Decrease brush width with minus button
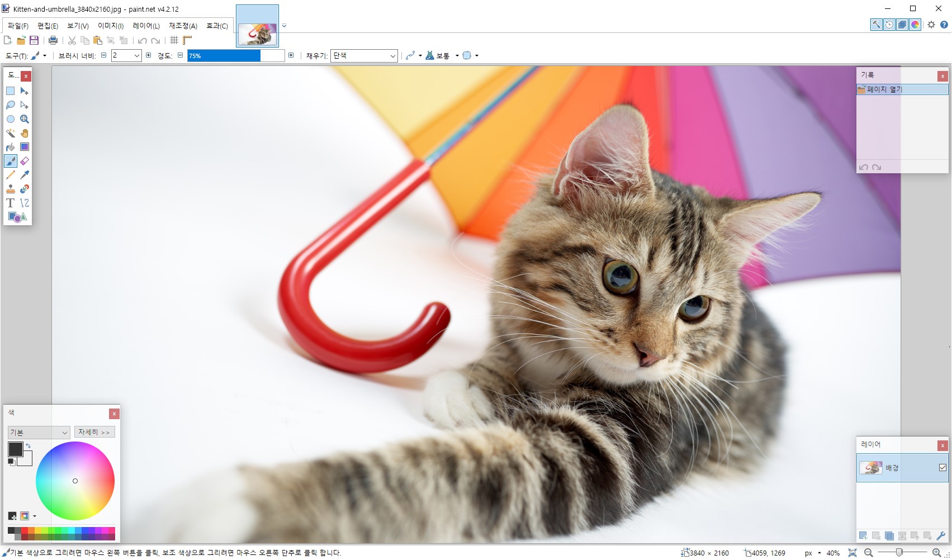Image resolution: width=952 pixels, height=560 pixels. (103, 55)
